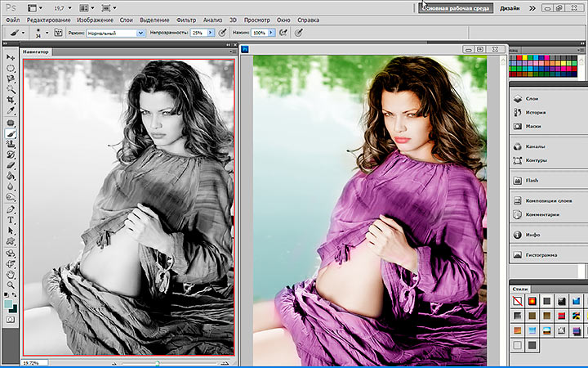Click the background color swatch
The width and height of the screenshot is (588, 368).
[x=13, y=308]
